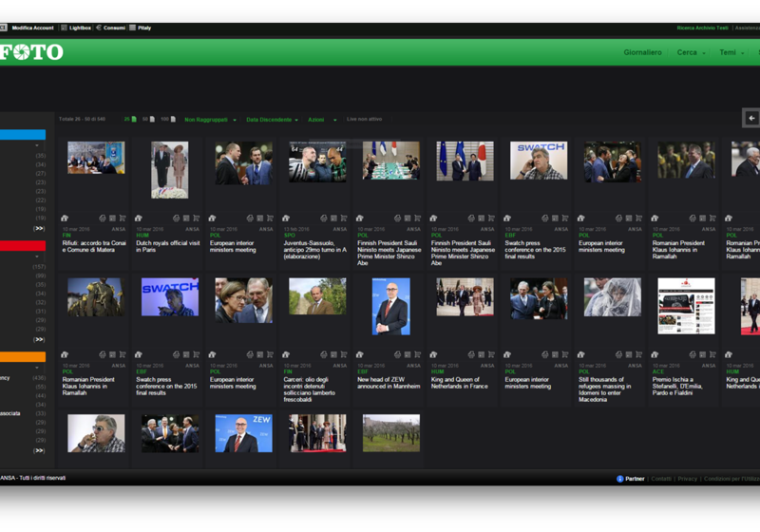Click the red filter section header

click(23, 246)
